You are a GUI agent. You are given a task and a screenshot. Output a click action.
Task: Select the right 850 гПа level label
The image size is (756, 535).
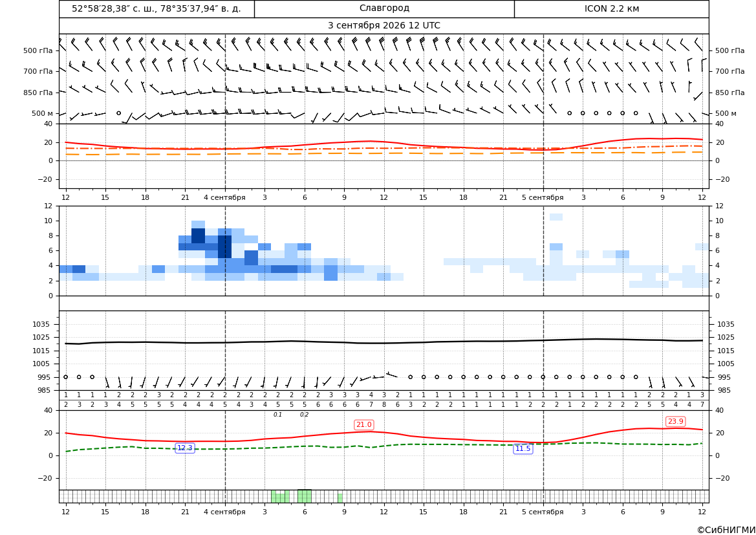tap(730, 93)
